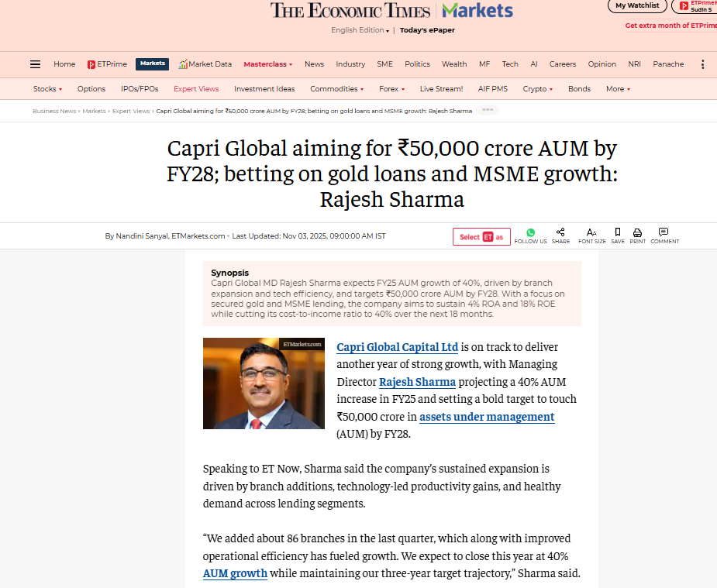The width and height of the screenshot is (717, 588).
Task: Expand the breadcrumb ellipsis
Action: tap(488, 111)
